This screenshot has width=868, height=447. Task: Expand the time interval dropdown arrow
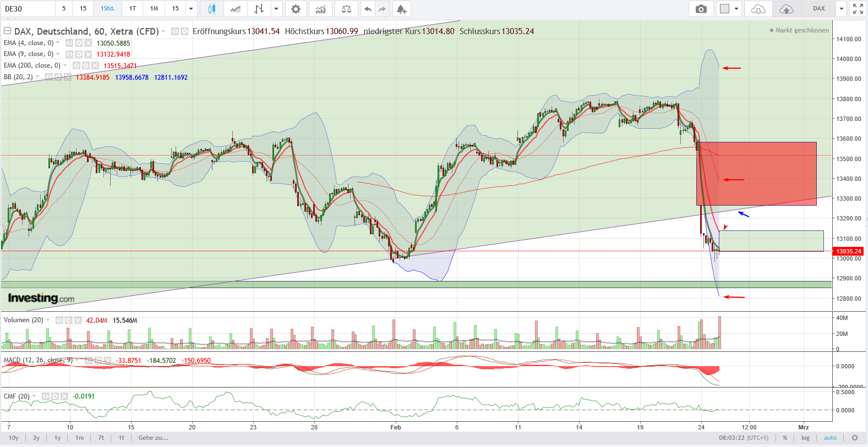(191, 9)
